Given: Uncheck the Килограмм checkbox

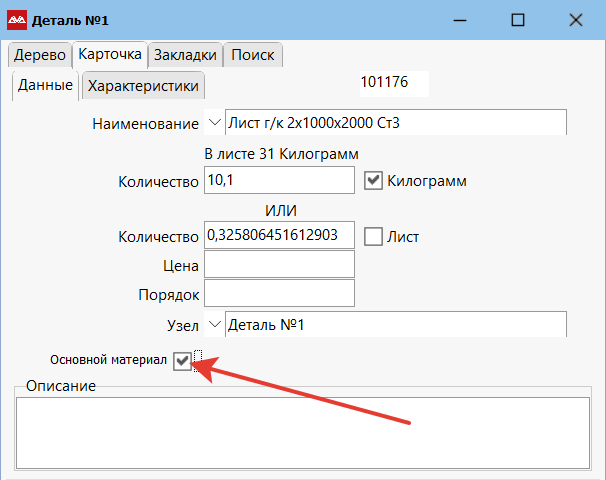Looking at the screenshot, I should 373,181.
